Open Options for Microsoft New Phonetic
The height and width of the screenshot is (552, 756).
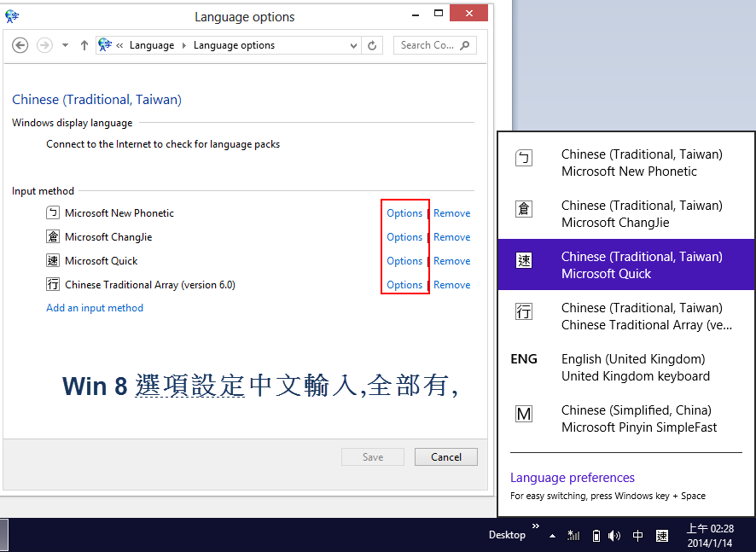(404, 213)
